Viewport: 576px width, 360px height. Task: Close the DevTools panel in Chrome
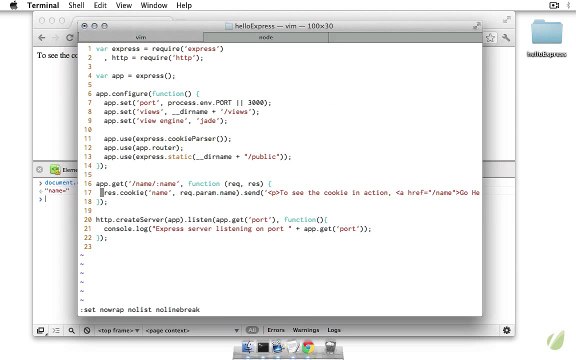point(40,170)
